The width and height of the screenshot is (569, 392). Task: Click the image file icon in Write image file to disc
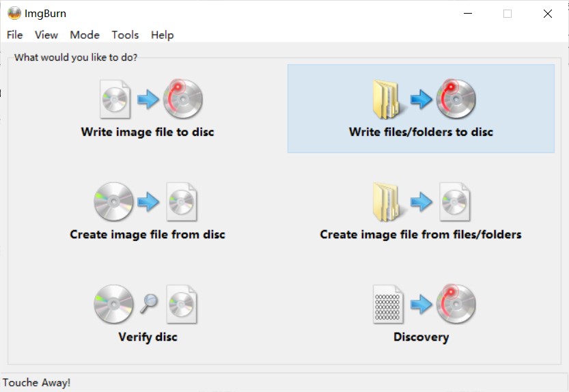(x=115, y=99)
